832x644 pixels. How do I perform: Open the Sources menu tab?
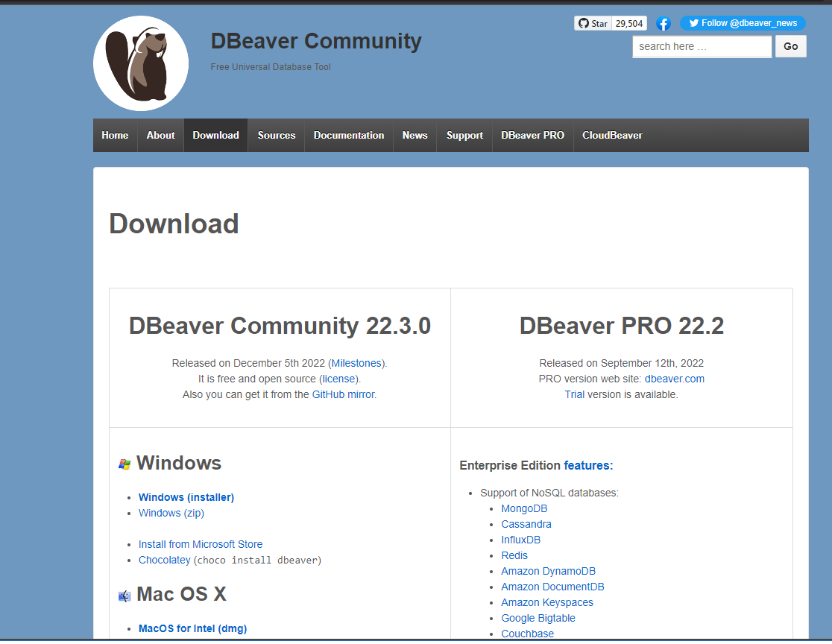(277, 136)
